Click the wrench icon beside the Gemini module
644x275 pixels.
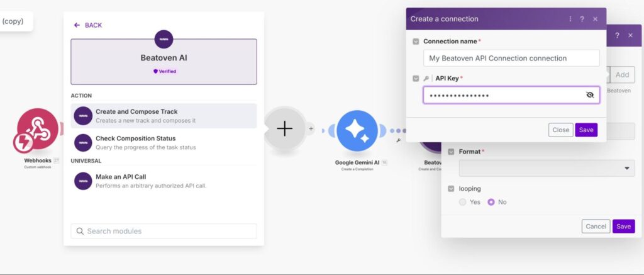click(x=398, y=140)
